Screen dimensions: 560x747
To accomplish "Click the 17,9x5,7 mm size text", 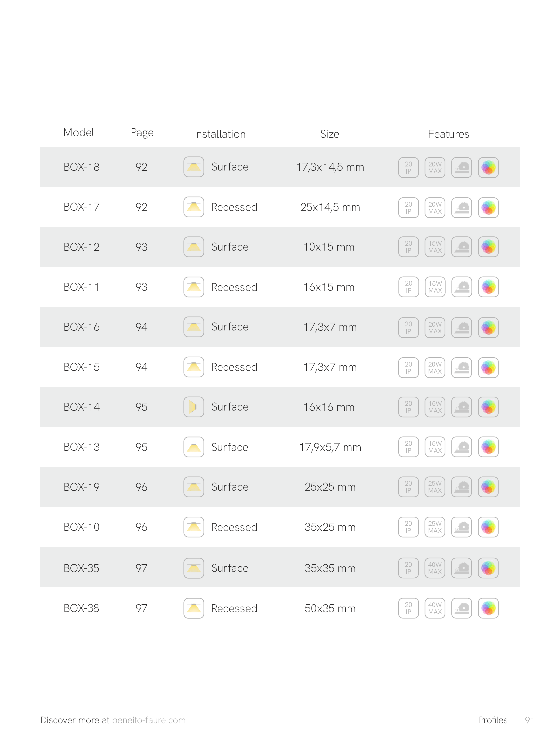I will [x=330, y=447].
